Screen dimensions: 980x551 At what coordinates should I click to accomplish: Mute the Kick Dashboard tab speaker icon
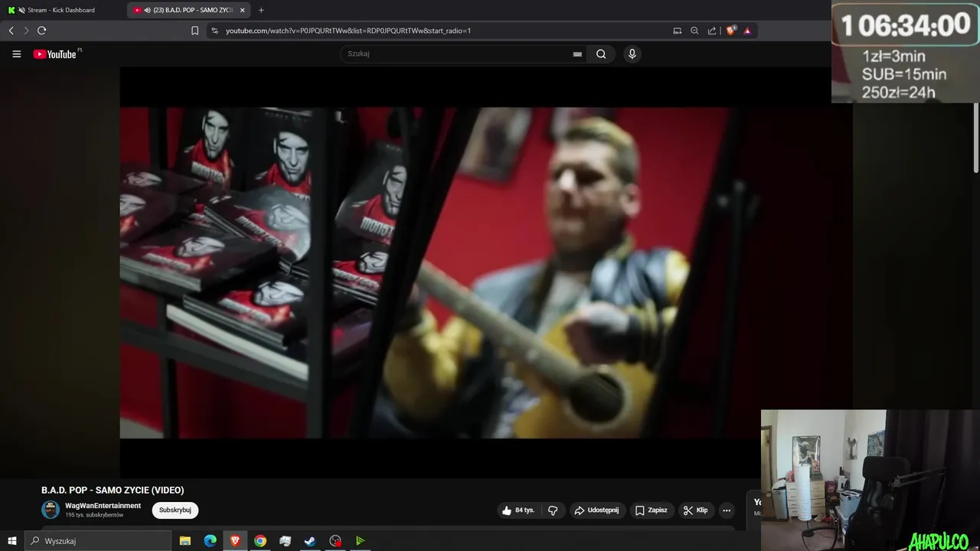(x=21, y=10)
